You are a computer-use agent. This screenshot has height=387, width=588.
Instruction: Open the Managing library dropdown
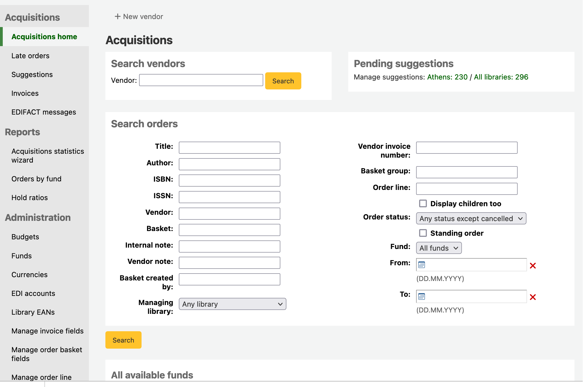point(232,304)
